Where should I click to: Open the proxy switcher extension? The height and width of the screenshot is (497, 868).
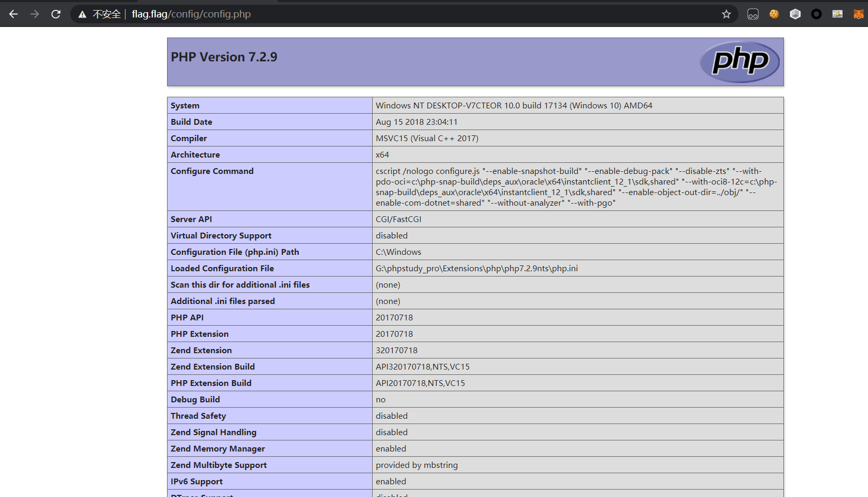(x=753, y=14)
